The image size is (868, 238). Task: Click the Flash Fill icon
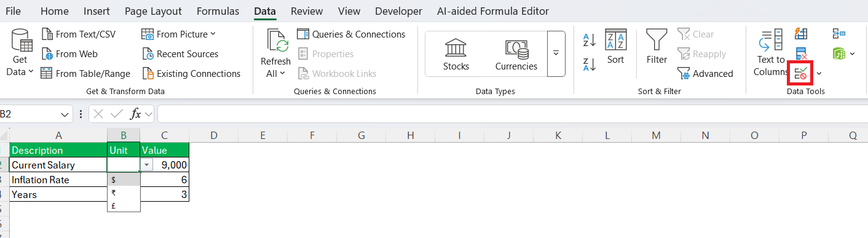pos(801,34)
